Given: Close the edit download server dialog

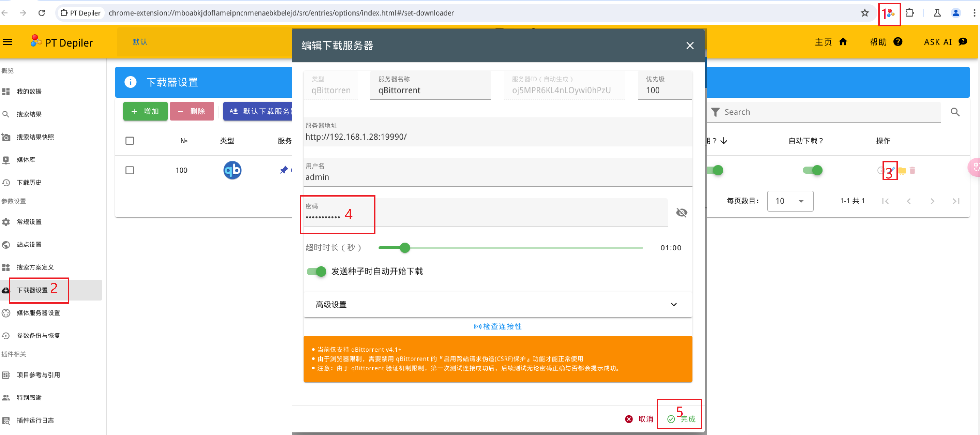Looking at the screenshot, I should pos(690,46).
